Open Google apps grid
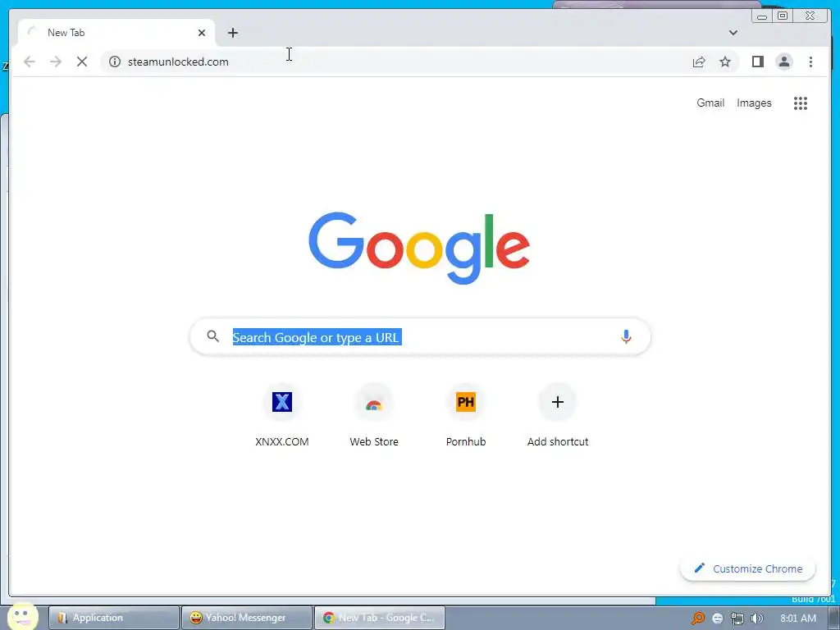840x630 pixels. (801, 103)
